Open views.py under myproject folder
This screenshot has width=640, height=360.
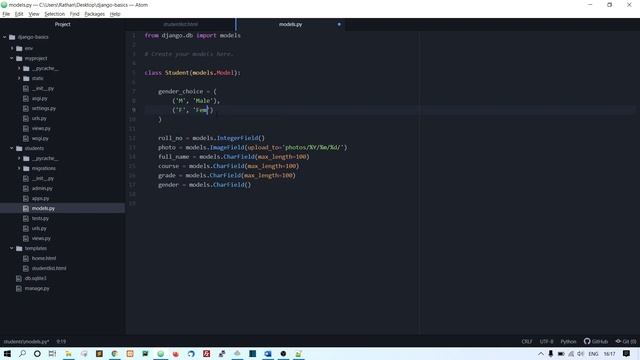coord(41,128)
